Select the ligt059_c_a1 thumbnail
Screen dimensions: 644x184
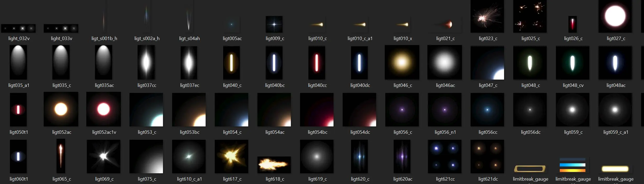pyautogui.click(x=615, y=110)
